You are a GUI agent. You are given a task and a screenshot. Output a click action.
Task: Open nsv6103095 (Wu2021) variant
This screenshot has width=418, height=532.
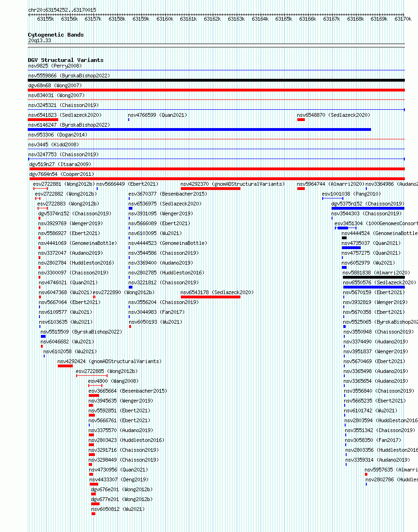155,233
